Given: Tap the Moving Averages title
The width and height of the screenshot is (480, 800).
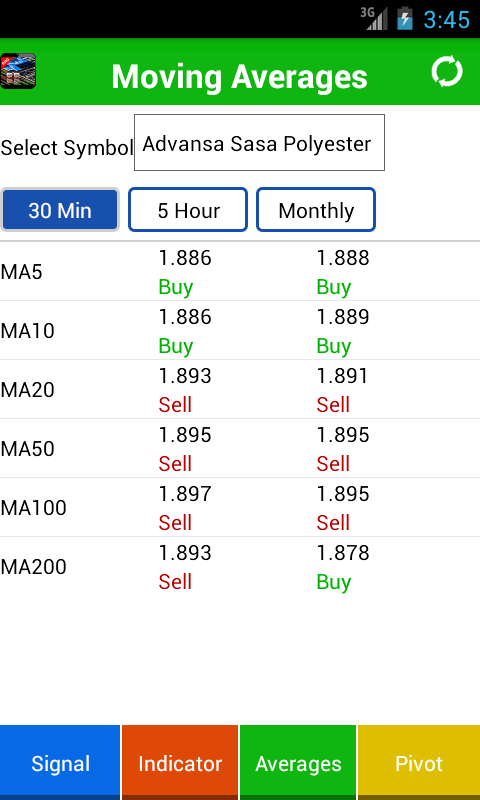Looking at the screenshot, I should pos(239,77).
